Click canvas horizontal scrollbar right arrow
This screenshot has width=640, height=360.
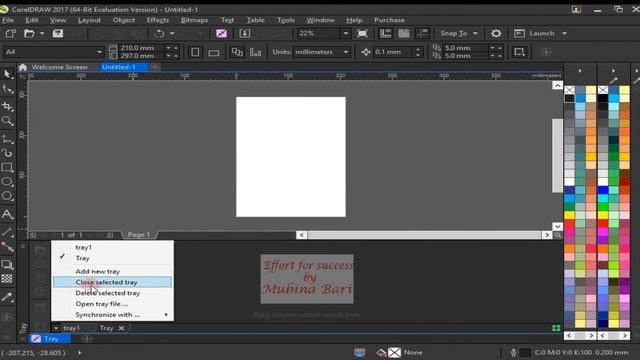point(547,235)
